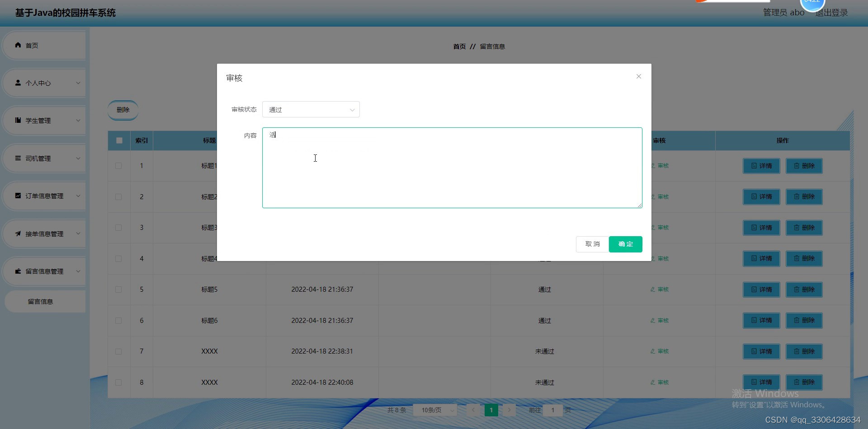This screenshot has width=868, height=429.
Task: Select page 1 in pagination
Action: point(491,410)
